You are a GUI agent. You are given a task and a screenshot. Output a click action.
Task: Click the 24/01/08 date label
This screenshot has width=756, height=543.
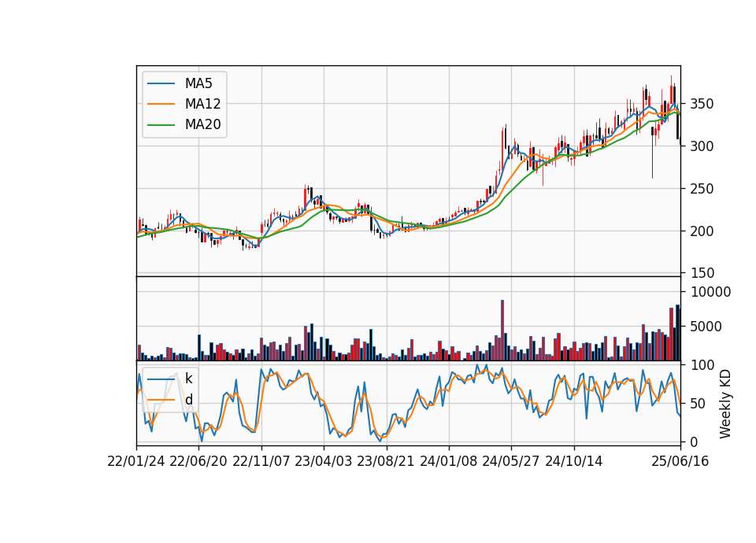coord(449,462)
